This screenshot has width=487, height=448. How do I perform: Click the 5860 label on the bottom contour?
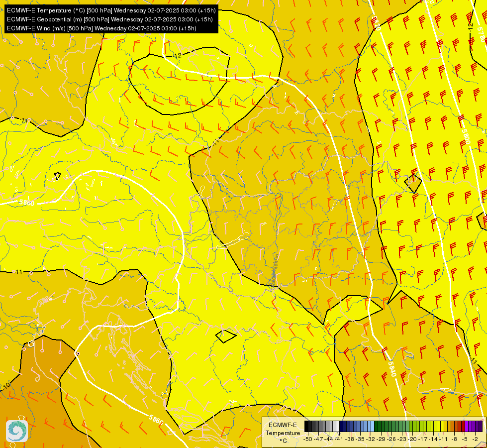click(156, 420)
